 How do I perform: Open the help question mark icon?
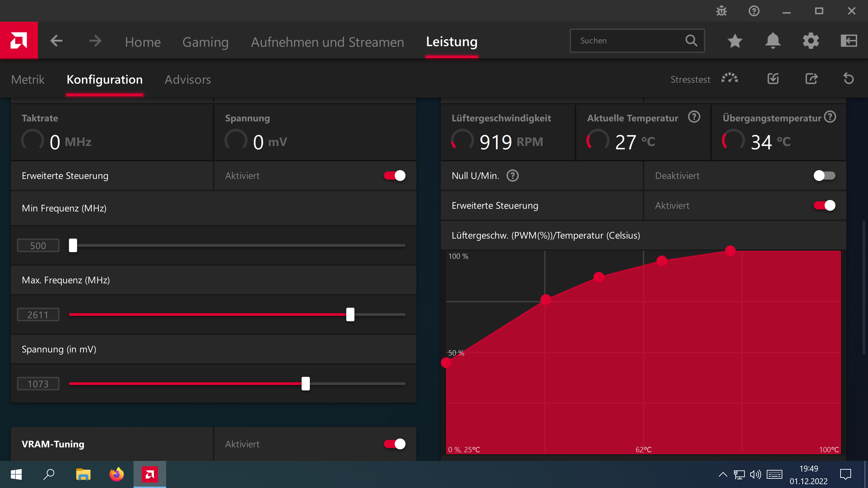(x=754, y=11)
